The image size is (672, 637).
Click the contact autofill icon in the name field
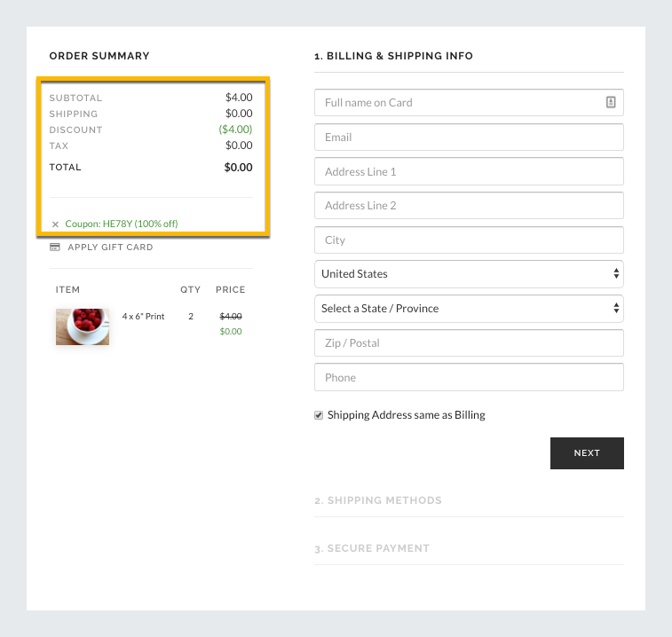pyautogui.click(x=611, y=102)
